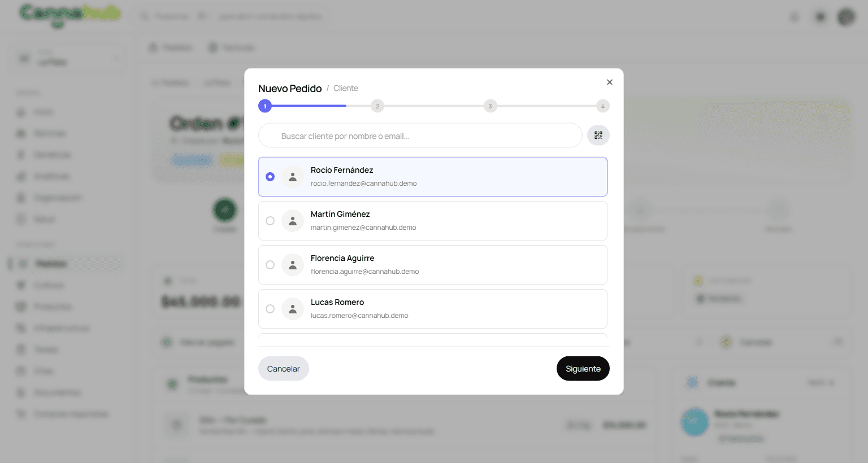Screen dimensions: 868x463
Task: Pick the Lucas Romero radio button
Action: tap(270, 309)
